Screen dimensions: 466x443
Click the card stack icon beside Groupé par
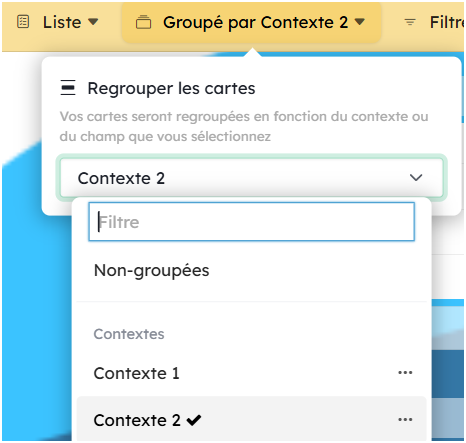pos(143,22)
